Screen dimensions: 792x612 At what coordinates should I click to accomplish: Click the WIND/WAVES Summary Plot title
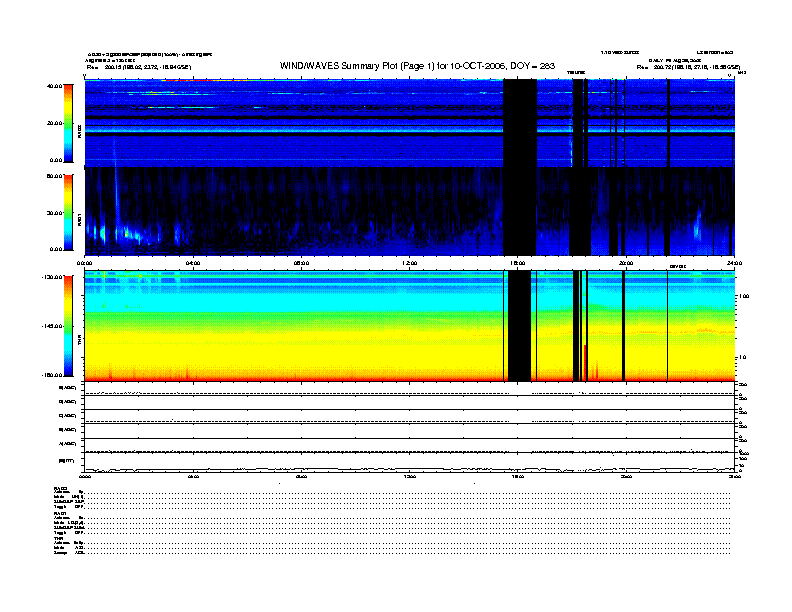[417, 66]
